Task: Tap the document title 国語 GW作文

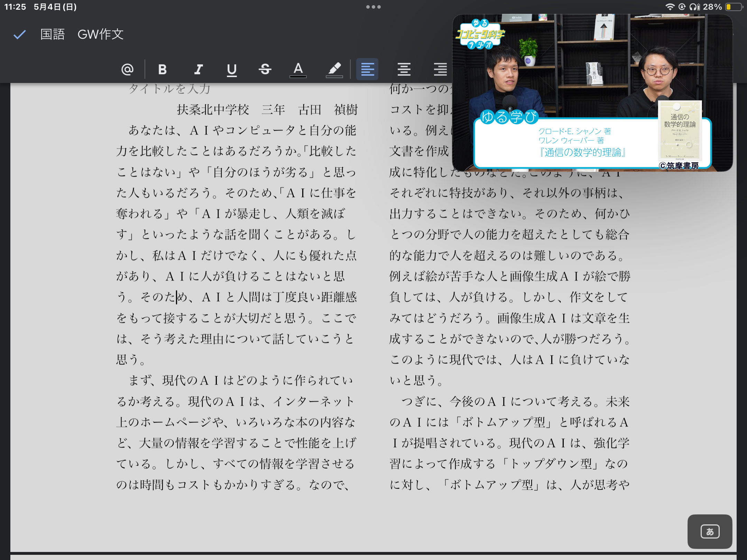Action: [82, 34]
